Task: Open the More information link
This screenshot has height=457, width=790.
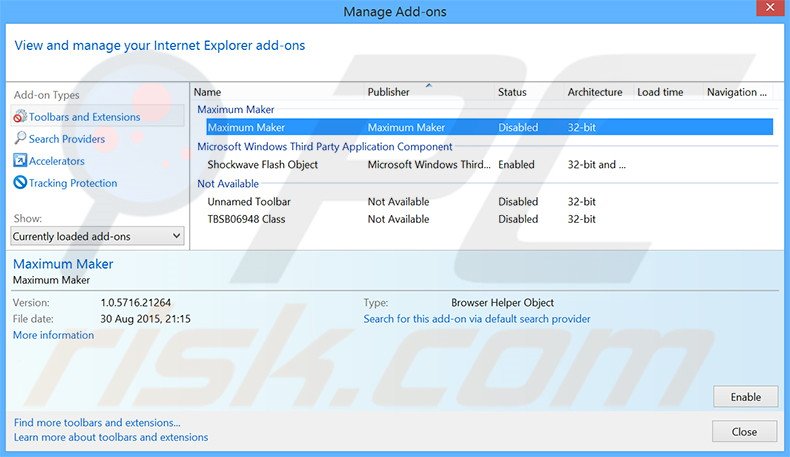Action: click(53, 335)
